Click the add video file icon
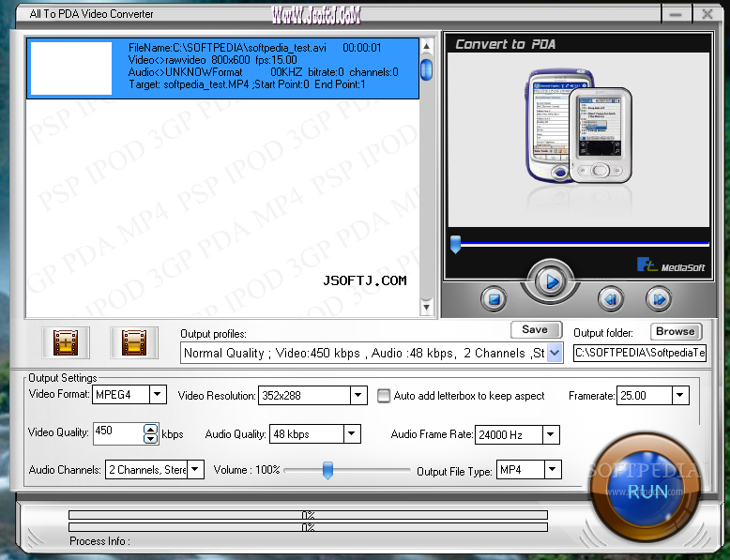 coord(66,343)
